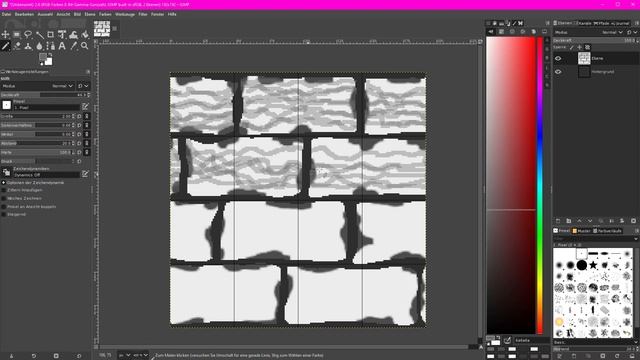Open the Farben menu

pos(105,14)
